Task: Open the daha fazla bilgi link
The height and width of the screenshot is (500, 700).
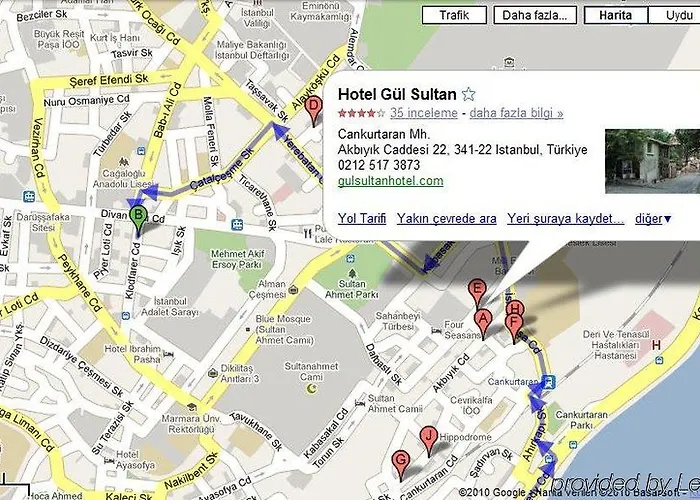Action: tap(516, 113)
